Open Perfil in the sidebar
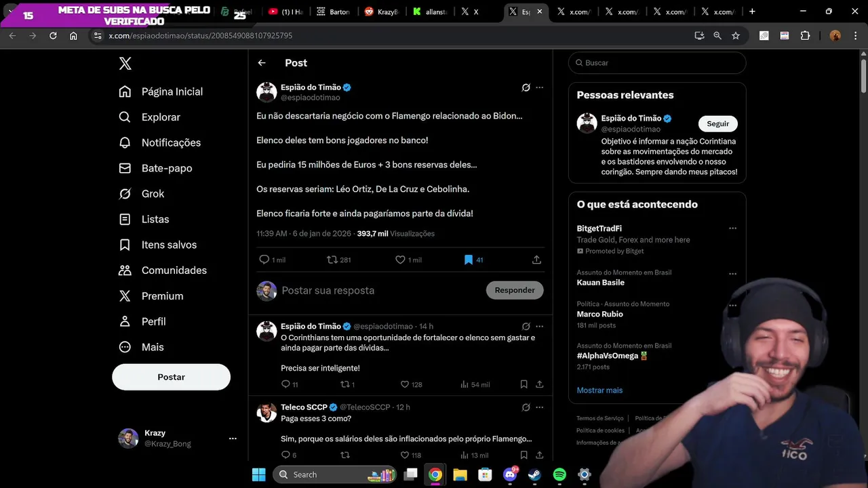This screenshot has height=488, width=868. [142, 321]
